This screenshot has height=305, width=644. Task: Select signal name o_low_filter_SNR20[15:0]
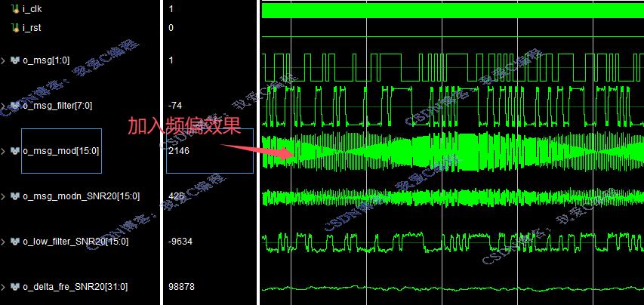tap(75, 242)
